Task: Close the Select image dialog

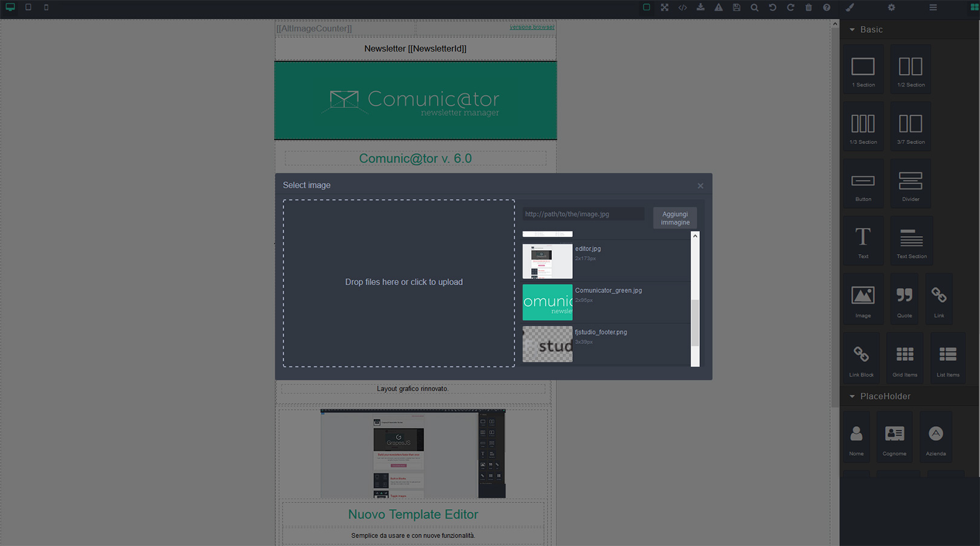Action: (701, 186)
